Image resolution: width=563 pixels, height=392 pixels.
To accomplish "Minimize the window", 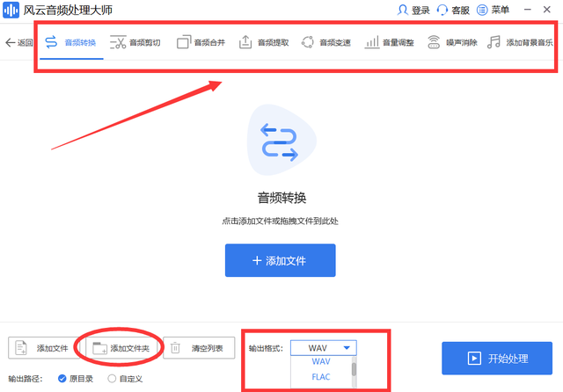I will tap(528, 10).
